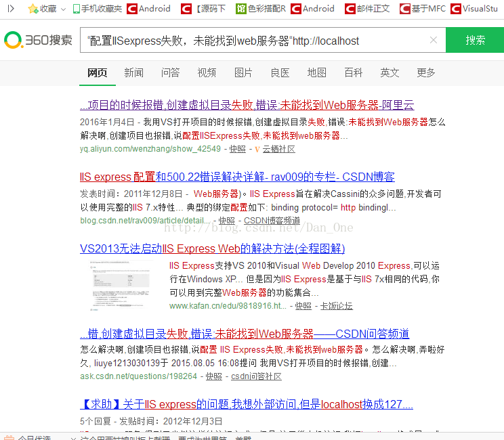
Task: Select text 5个回复 - 发贴时间：2012年12月3日
Action: (x=151, y=421)
